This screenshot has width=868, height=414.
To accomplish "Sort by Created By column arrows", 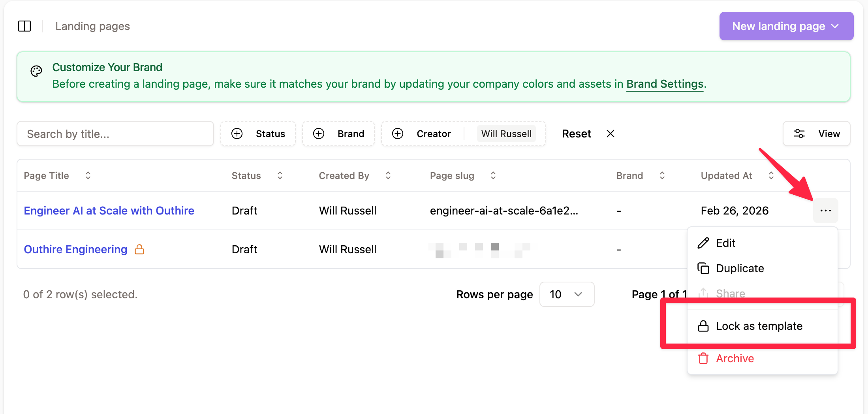I will (388, 175).
